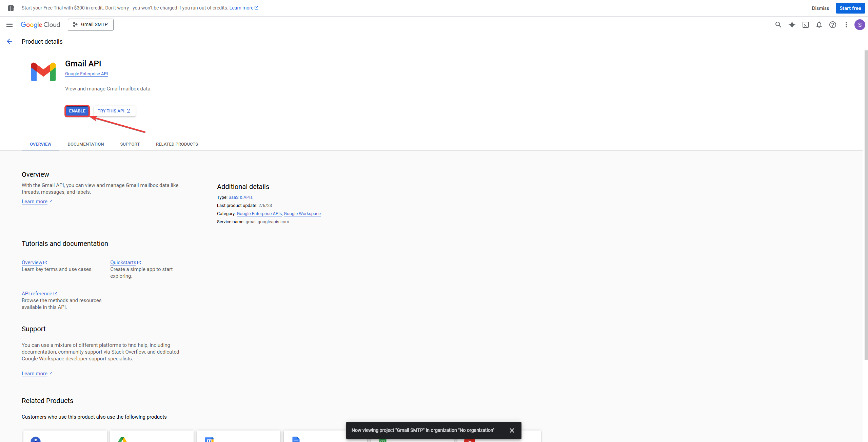Click the Google Cloud logo
The image size is (868, 442).
coord(40,25)
